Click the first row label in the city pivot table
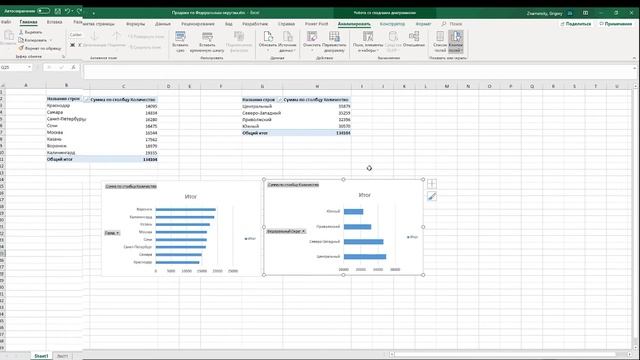Viewport: 640px width, 360px height. pyautogui.click(x=58, y=106)
